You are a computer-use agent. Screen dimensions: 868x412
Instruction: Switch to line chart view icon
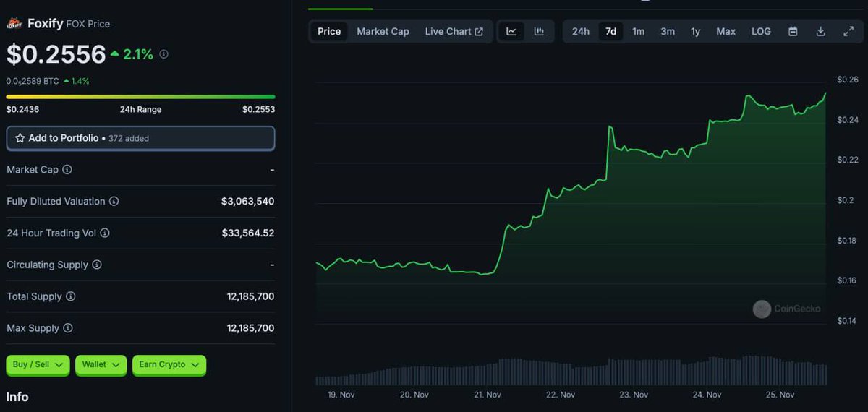[x=511, y=32]
